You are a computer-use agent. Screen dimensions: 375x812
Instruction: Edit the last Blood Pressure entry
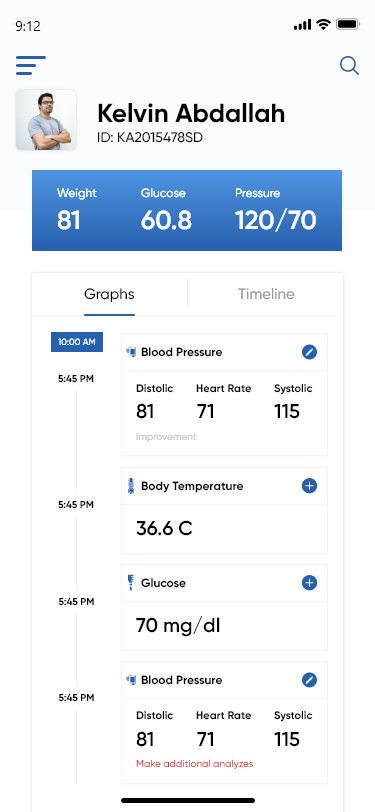(309, 680)
